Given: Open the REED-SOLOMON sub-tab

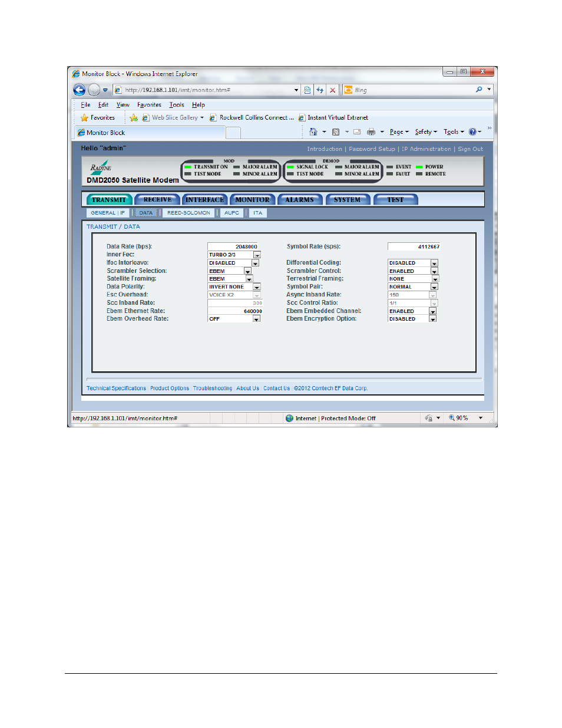Looking at the screenshot, I should pos(189,213).
